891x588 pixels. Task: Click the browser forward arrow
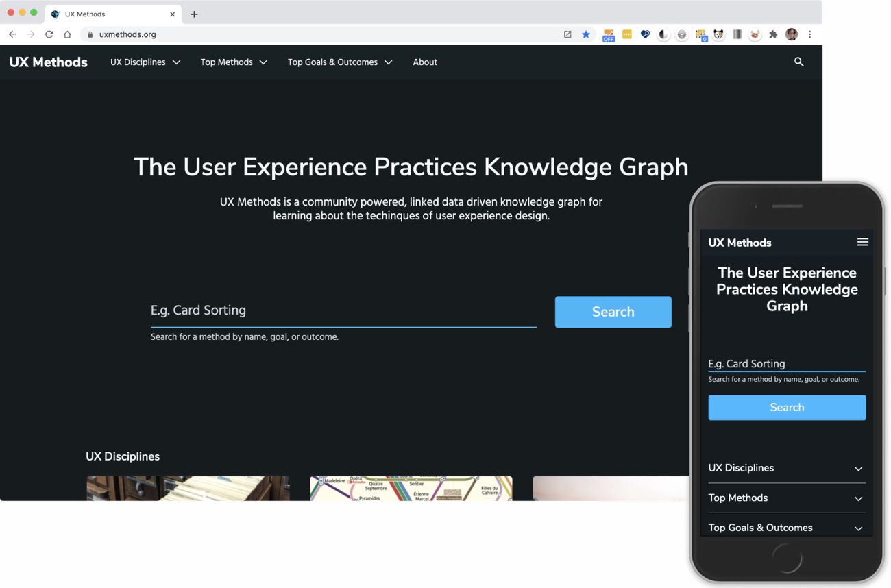coord(31,34)
